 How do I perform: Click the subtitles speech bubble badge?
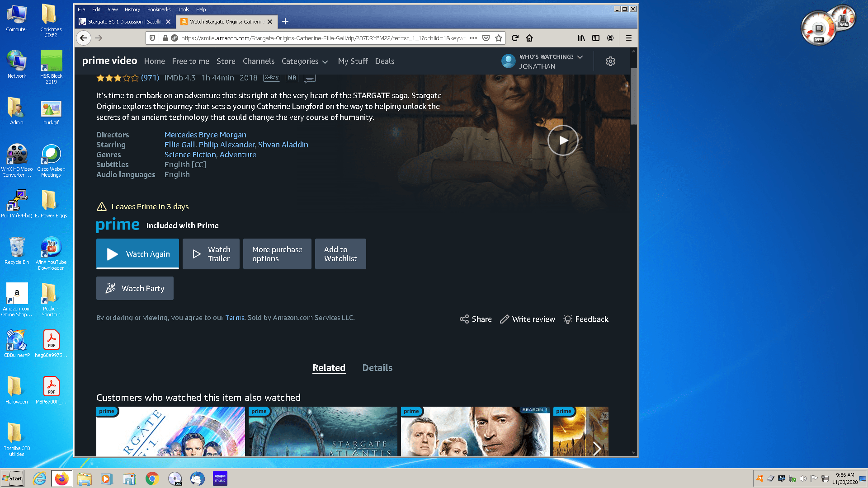click(x=310, y=78)
